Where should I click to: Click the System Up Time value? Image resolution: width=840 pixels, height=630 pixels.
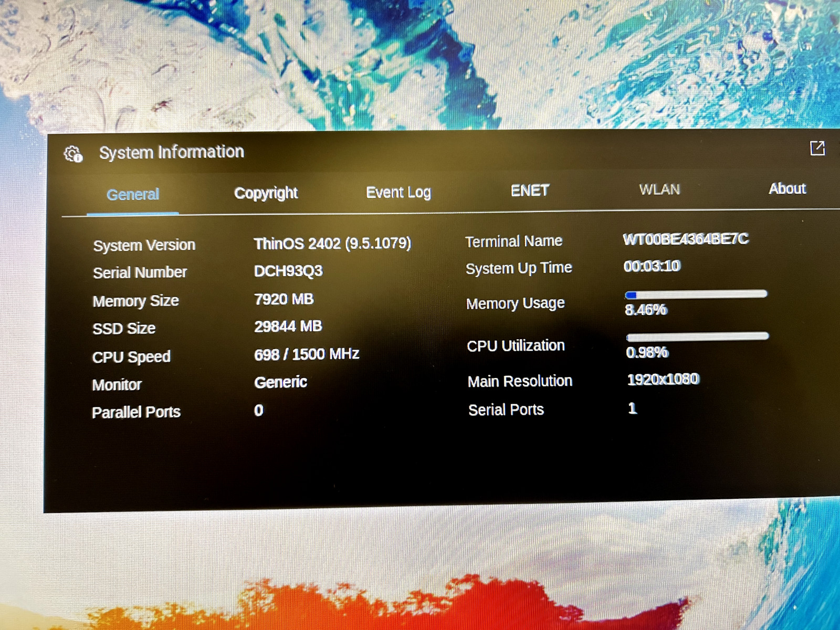(652, 266)
